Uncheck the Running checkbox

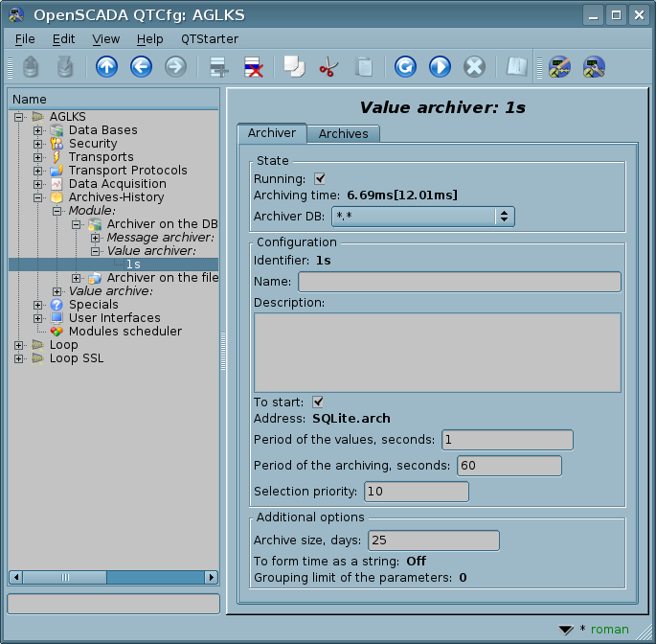320,178
